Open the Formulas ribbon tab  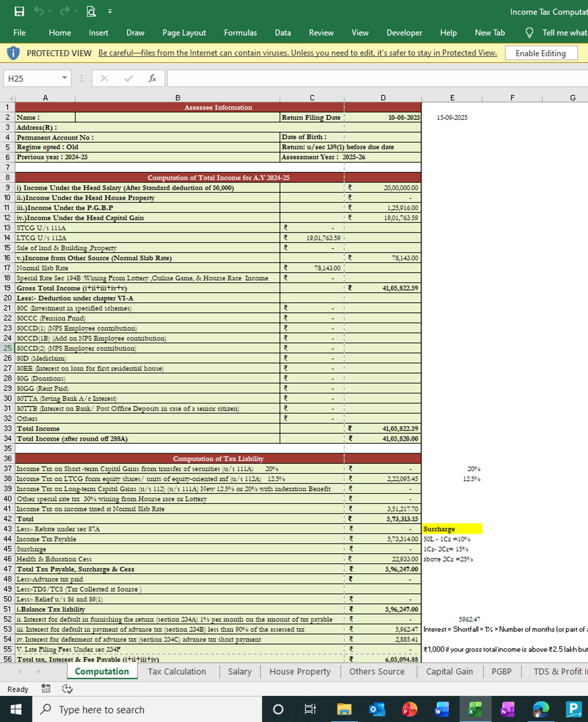240,32
